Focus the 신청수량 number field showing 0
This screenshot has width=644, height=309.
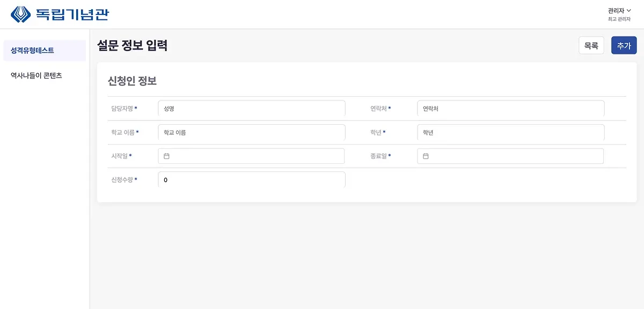[251, 180]
